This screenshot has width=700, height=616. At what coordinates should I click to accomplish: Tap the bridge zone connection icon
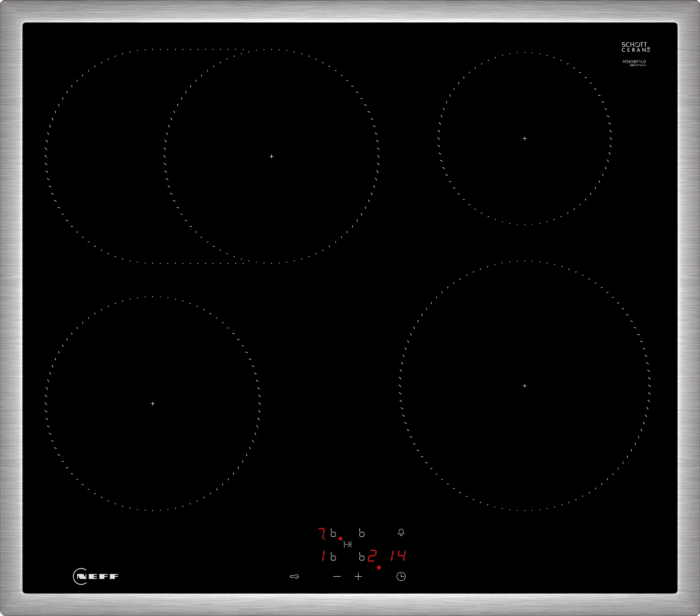pos(348,545)
